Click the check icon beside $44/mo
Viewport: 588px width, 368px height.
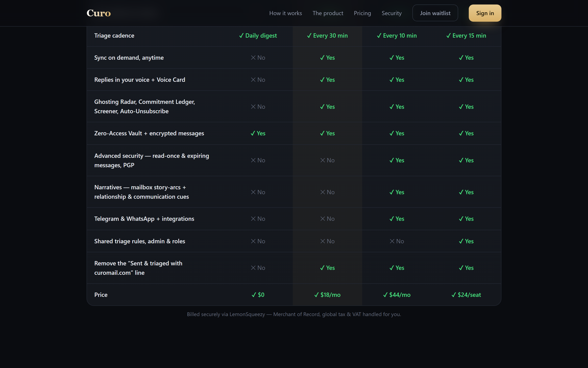[x=385, y=295]
